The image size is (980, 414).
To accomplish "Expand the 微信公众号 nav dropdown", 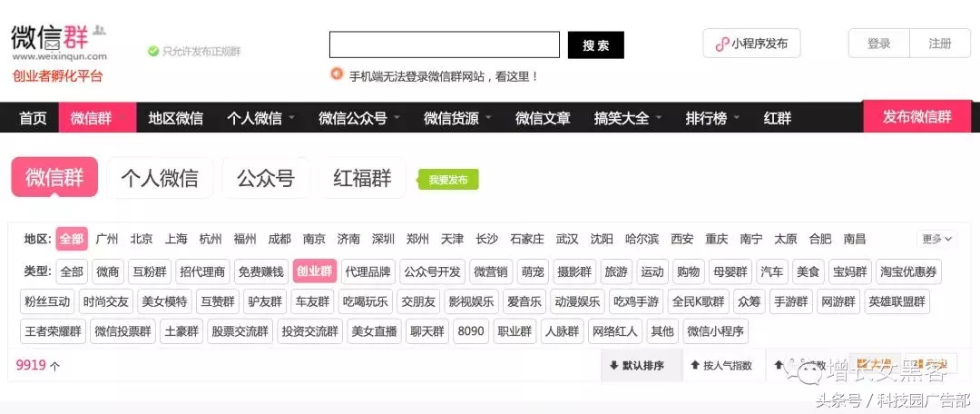I will (x=359, y=117).
